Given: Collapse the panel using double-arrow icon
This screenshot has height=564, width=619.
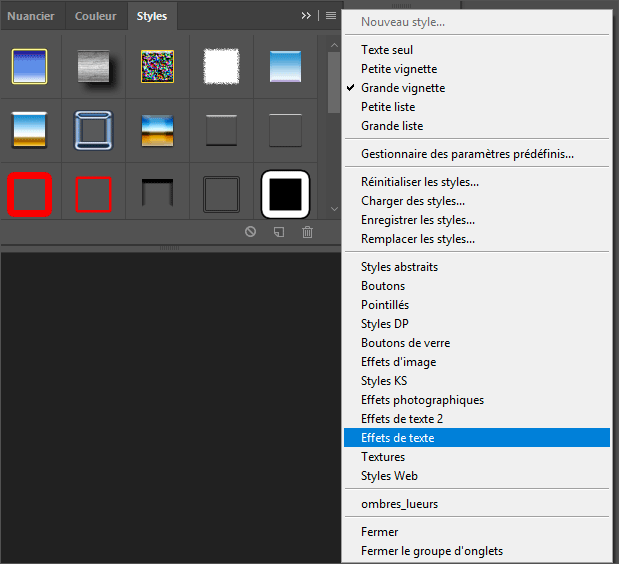Looking at the screenshot, I should [x=306, y=16].
